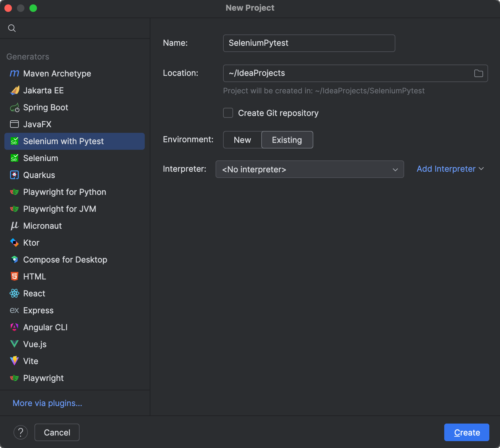
Task: Click the Name field SeleniumPytest
Action: coord(309,43)
